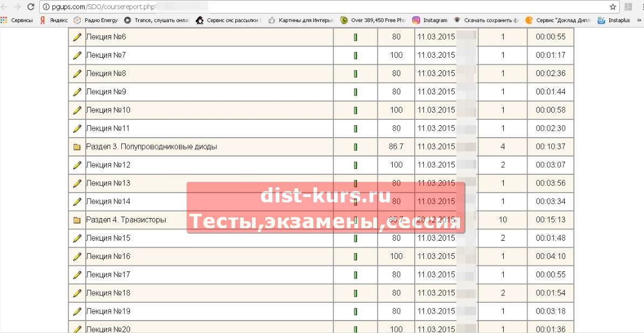Click the green progress indicator for Лекция №17

click(x=355, y=275)
